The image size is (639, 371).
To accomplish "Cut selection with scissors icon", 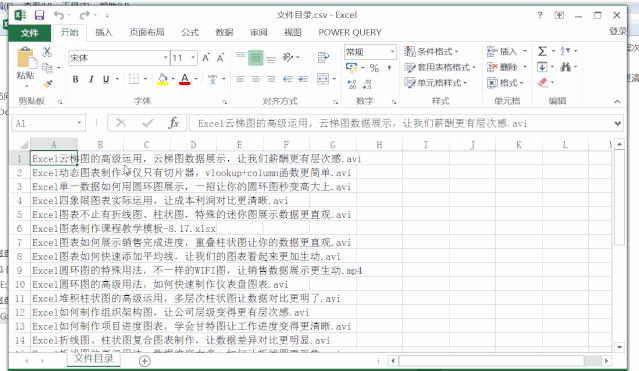I will (x=47, y=52).
